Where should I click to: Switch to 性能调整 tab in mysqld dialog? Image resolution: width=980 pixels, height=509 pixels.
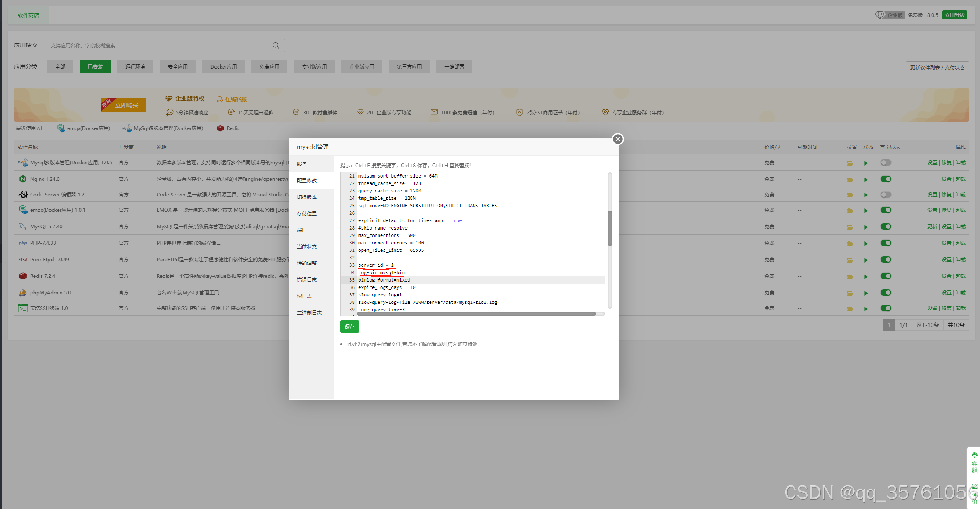click(x=307, y=263)
